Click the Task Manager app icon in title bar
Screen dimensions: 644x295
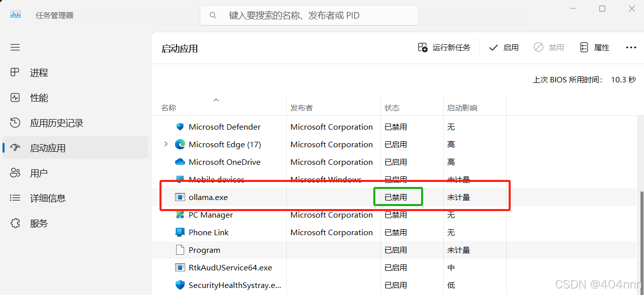click(16, 15)
